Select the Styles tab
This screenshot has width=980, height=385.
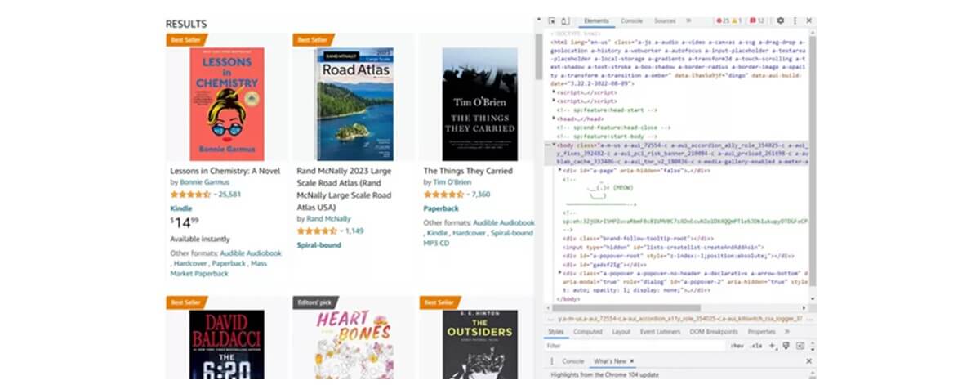coord(556,332)
